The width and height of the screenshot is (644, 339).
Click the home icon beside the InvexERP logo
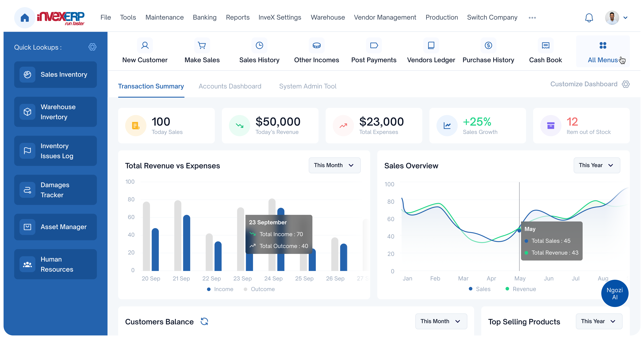[x=25, y=18]
